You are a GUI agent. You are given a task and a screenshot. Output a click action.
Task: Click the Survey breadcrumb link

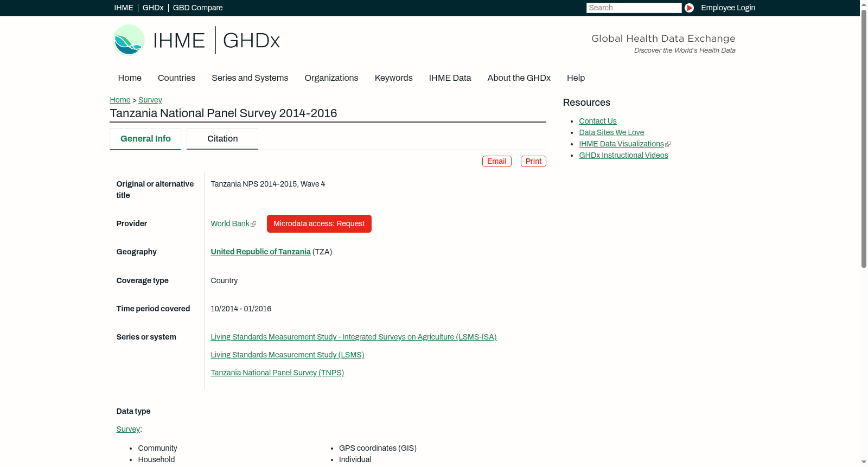pos(150,100)
